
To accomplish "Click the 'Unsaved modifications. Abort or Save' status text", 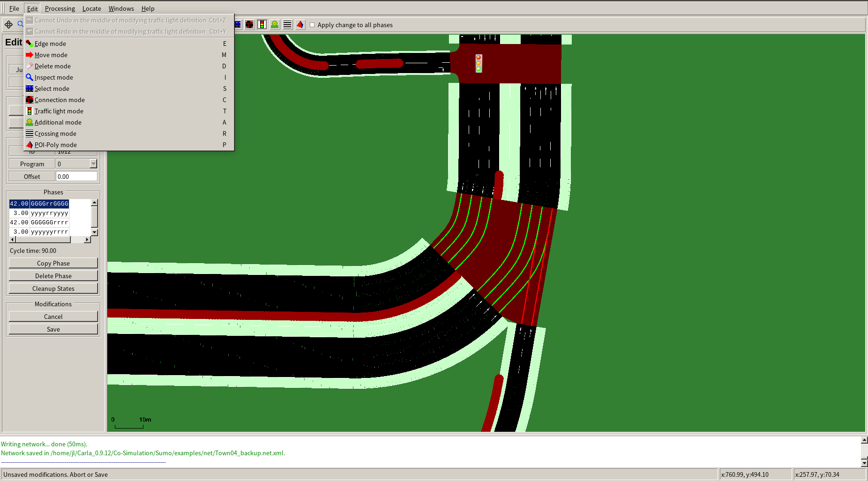I will 55,474.
